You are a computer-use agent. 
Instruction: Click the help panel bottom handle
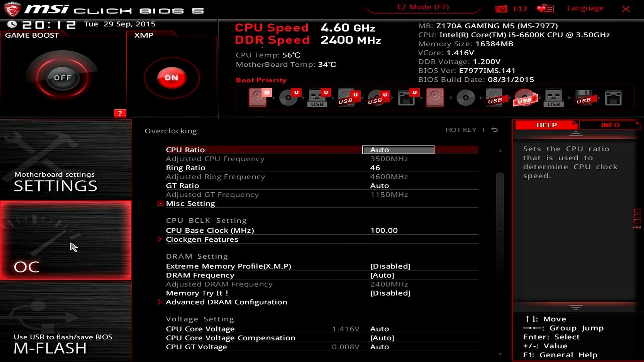click(x=576, y=307)
